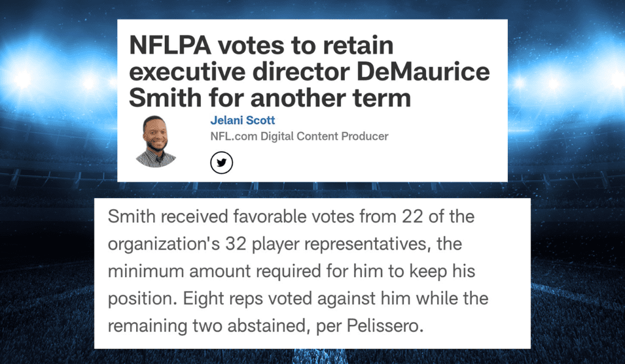Click the word NFLPA in the headline
This screenshot has width=625, height=364.
170,45
